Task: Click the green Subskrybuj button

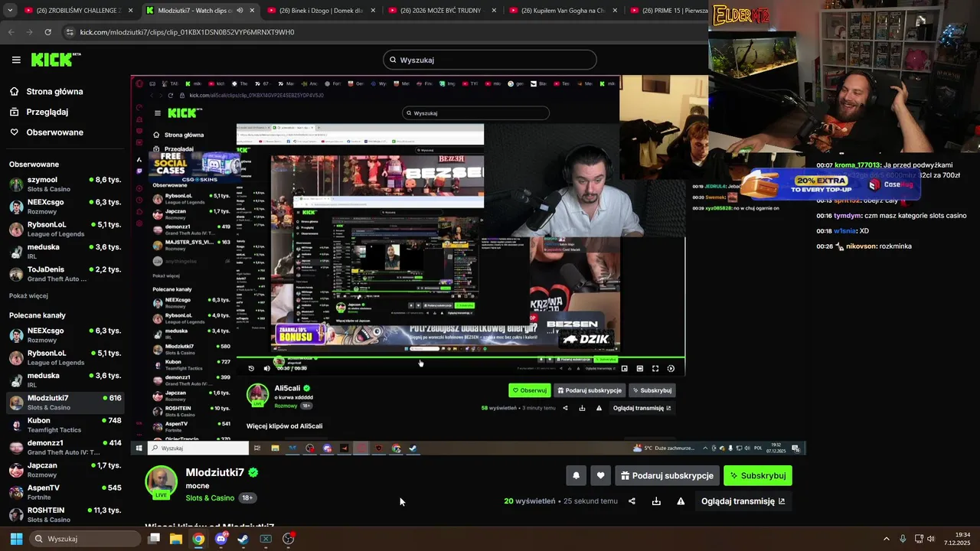Action: [758, 475]
